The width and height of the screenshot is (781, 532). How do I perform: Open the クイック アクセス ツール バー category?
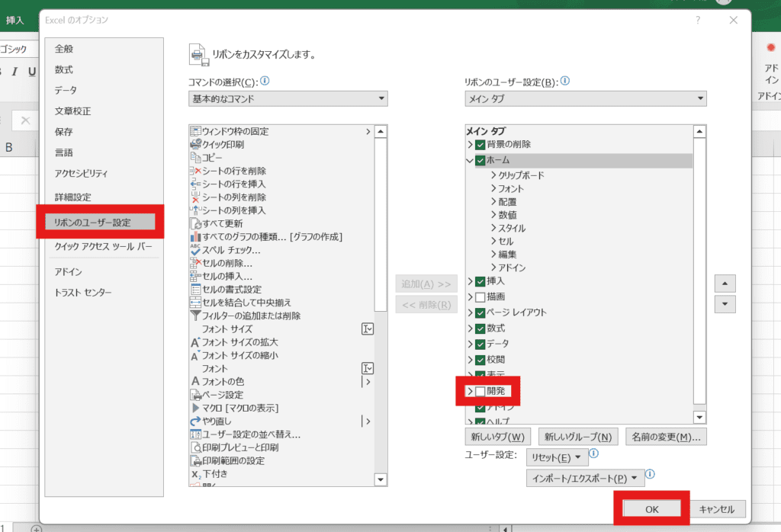pyautogui.click(x=103, y=247)
